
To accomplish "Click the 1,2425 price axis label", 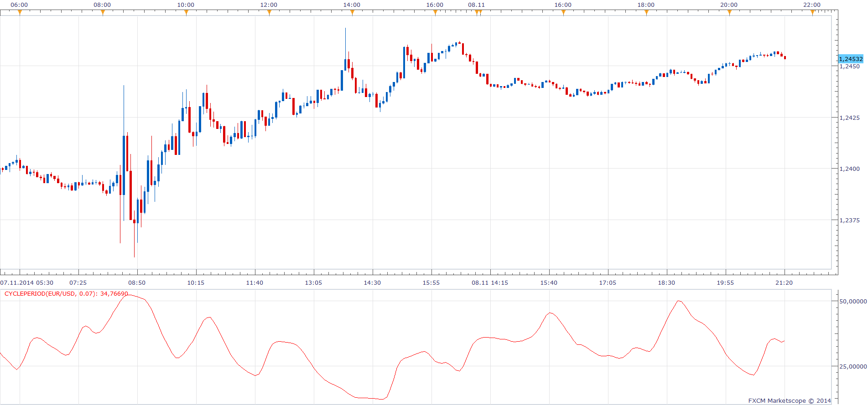I will (x=850, y=118).
